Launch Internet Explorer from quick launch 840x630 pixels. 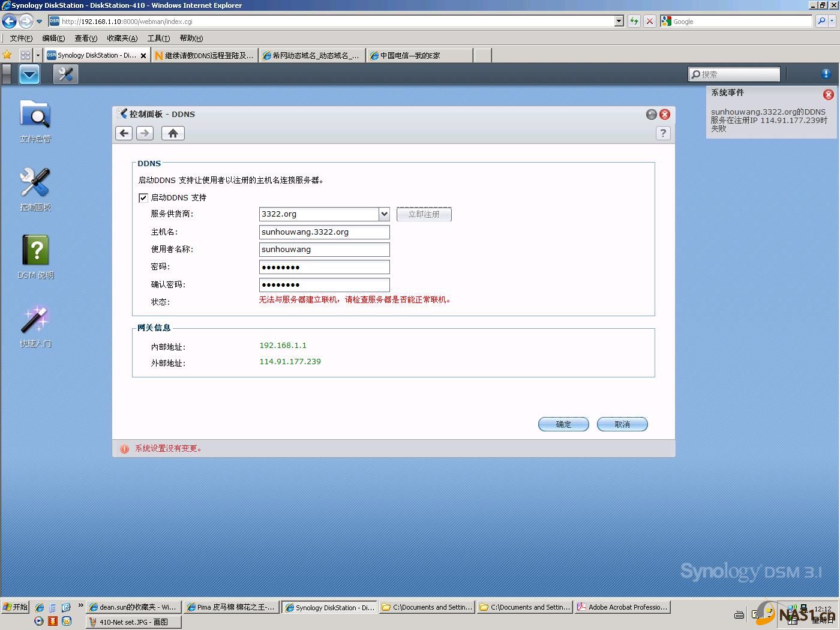point(39,607)
